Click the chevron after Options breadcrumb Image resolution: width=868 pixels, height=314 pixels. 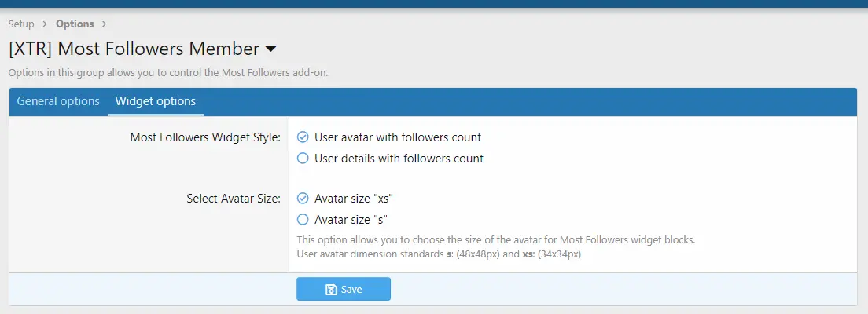(x=104, y=24)
